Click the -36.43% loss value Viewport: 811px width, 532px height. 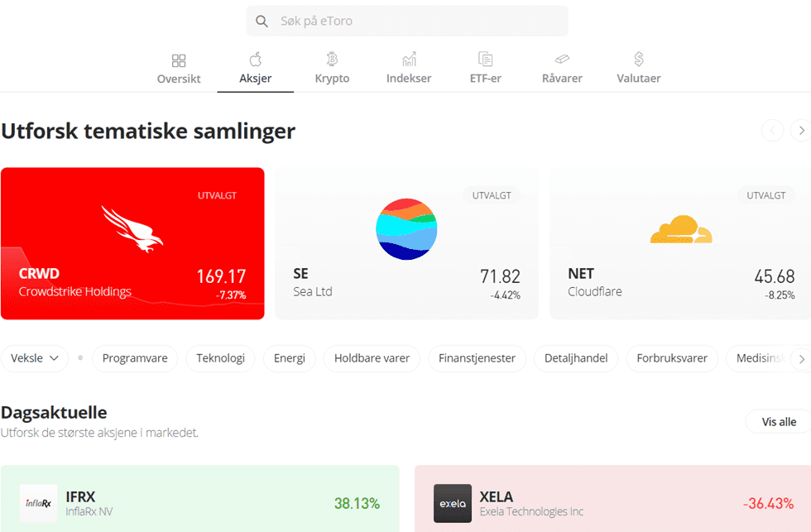pyautogui.click(x=768, y=503)
